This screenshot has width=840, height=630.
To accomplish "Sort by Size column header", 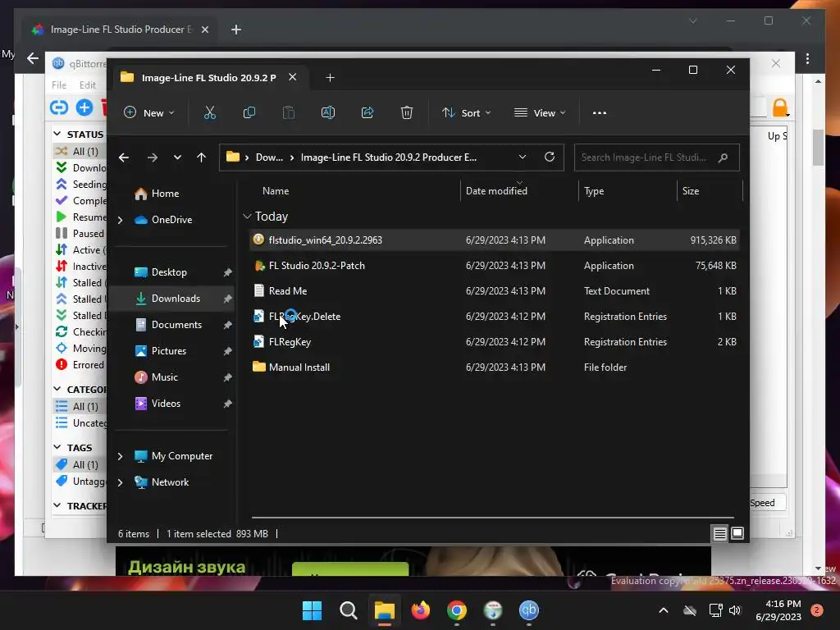I will (691, 190).
